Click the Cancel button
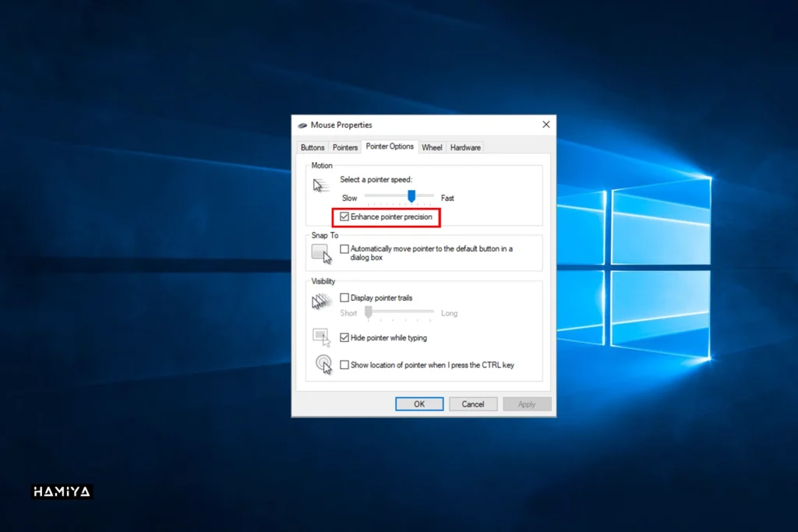Image resolution: width=798 pixels, height=532 pixels. point(473,403)
